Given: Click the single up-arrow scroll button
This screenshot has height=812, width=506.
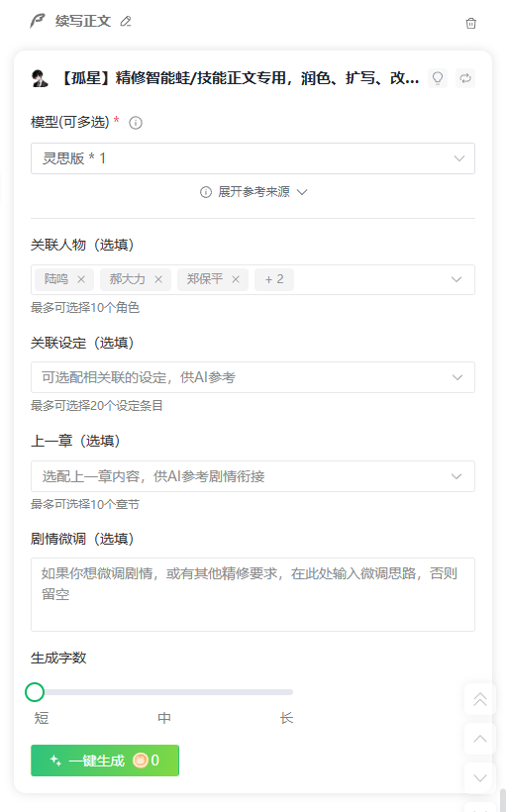Looking at the screenshot, I should (x=480, y=739).
